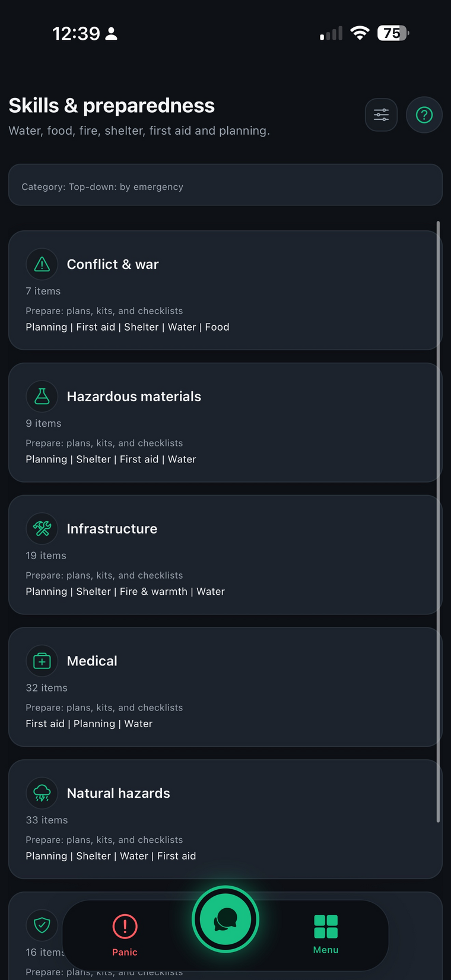The image size is (451, 980).
Task: Select the Medical category heading
Action: pyautogui.click(x=92, y=661)
